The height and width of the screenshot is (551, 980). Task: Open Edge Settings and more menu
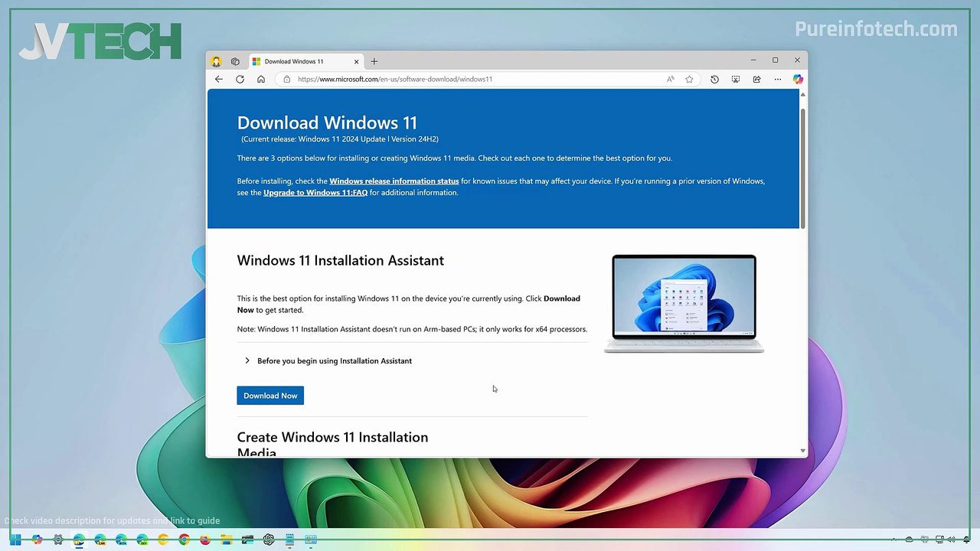(777, 79)
